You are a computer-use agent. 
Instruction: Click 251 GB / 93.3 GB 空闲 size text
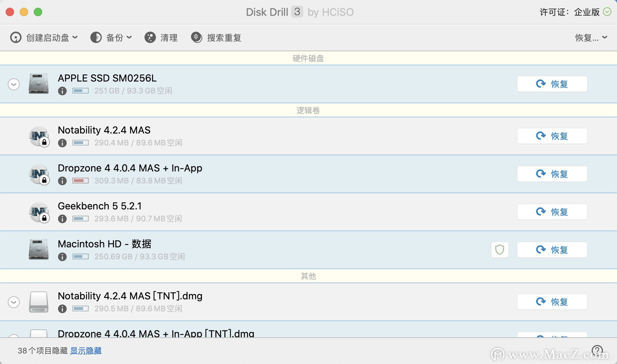pos(133,91)
